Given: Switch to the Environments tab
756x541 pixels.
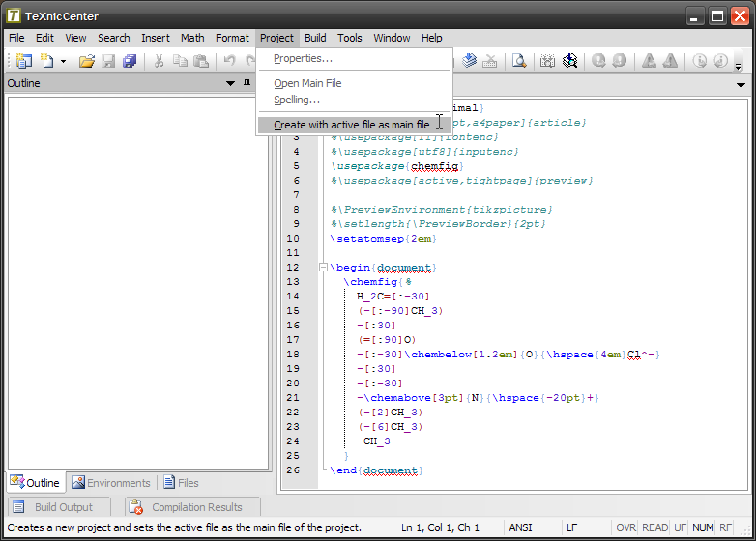Looking at the screenshot, I should (x=111, y=482).
